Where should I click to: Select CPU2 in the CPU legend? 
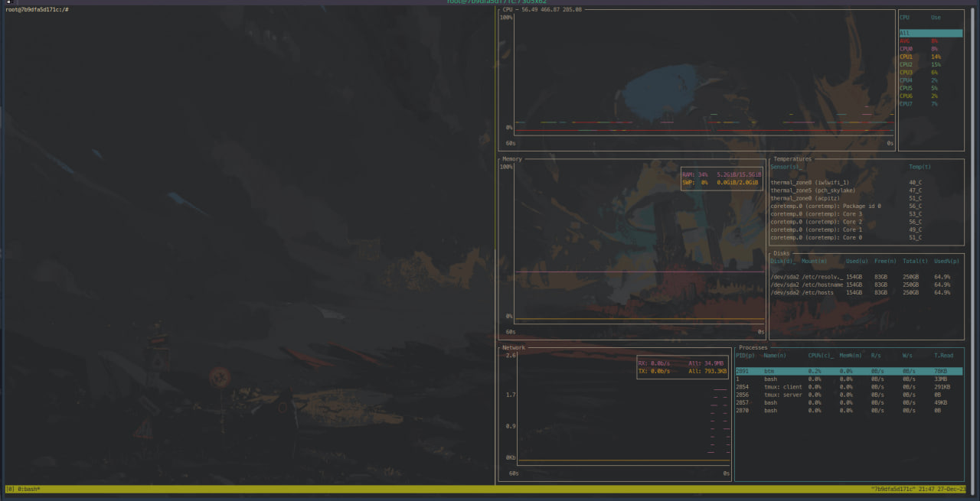[x=930, y=64]
